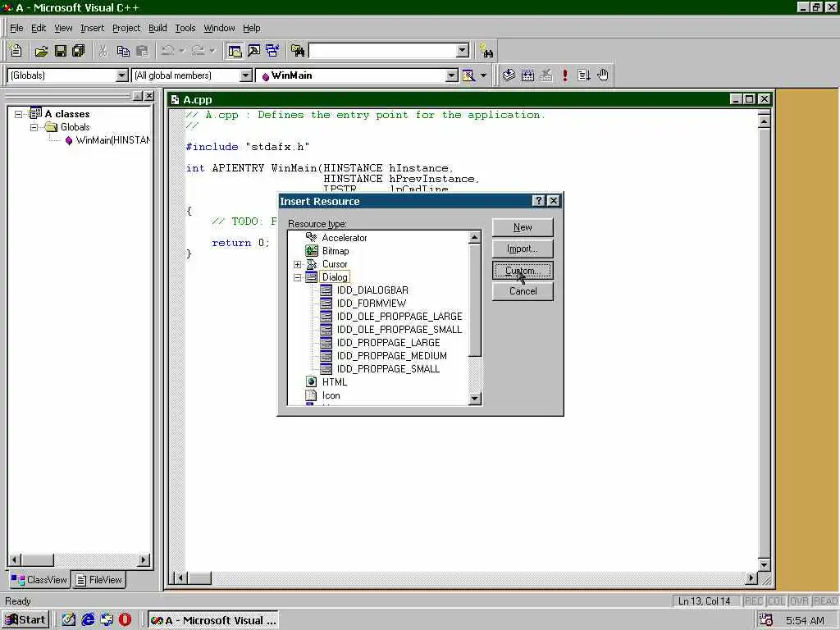Open the Window List icon
Image resolution: width=840 pixels, height=630 pixels.
(x=272, y=51)
